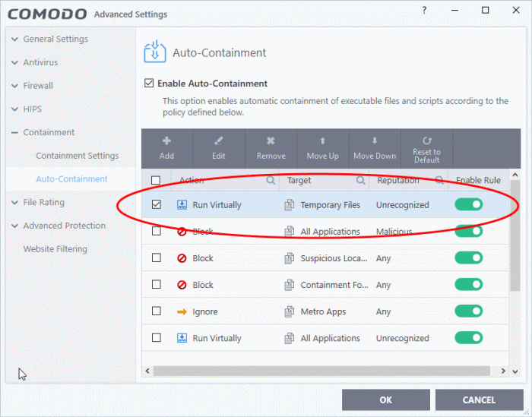Click the OK button
The width and height of the screenshot is (532, 417).
coord(386,400)
